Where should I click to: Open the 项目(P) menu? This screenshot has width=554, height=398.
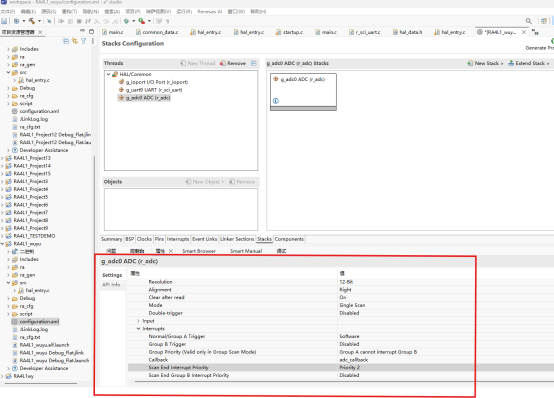tap(133, 12)
